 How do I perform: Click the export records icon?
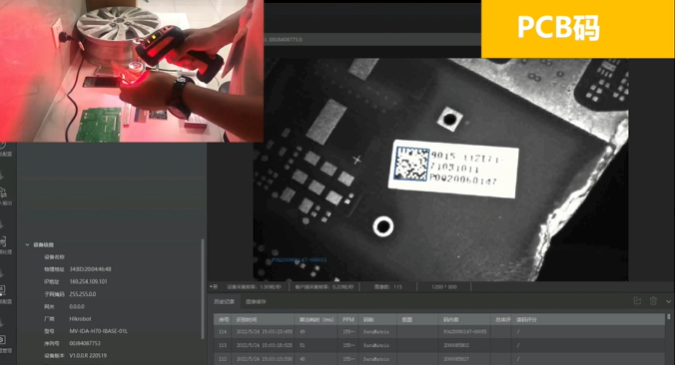click(x=637, y=301)
